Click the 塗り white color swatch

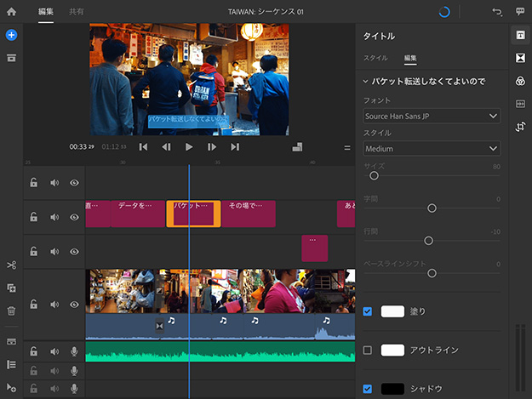[x=392, y=311]
